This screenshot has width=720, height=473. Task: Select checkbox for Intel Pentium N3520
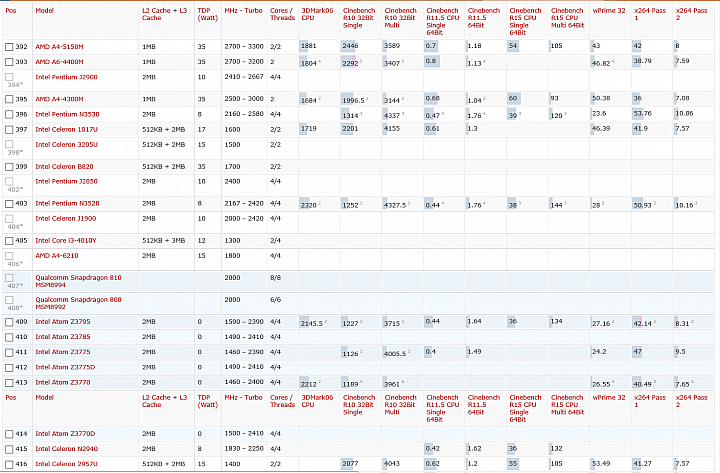click(x=9, y=203)
